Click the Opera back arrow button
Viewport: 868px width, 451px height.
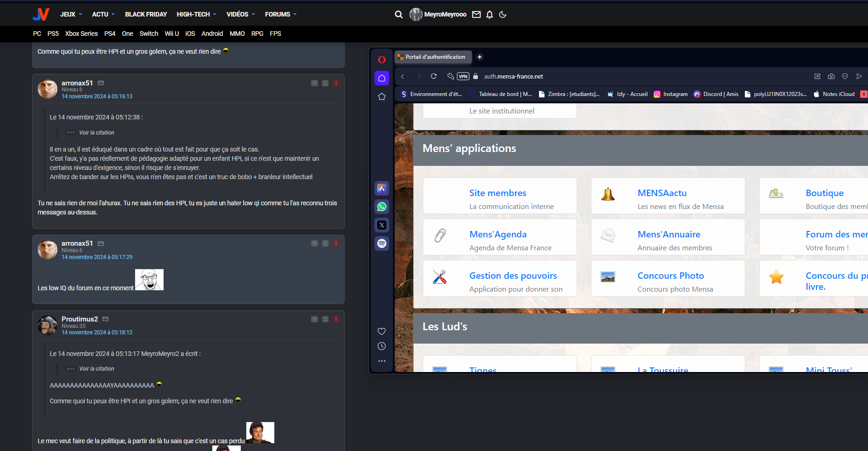click(x=403, y=76)
